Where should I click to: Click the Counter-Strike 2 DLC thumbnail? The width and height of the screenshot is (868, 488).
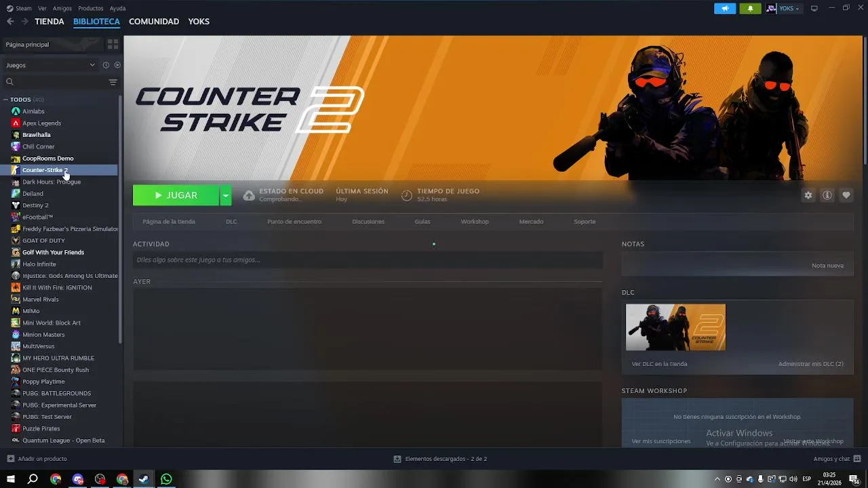coord(675,327)
